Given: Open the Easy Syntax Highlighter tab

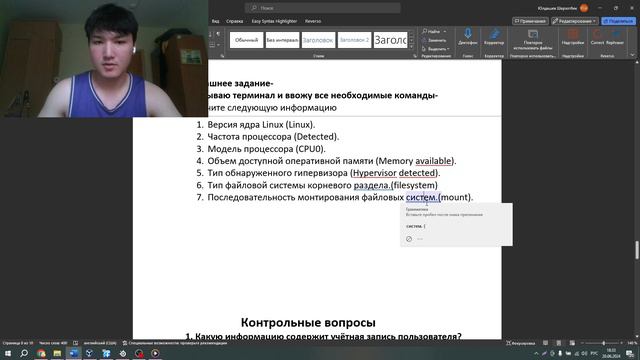Looking at the screenshot, I should tap(274, 21).
